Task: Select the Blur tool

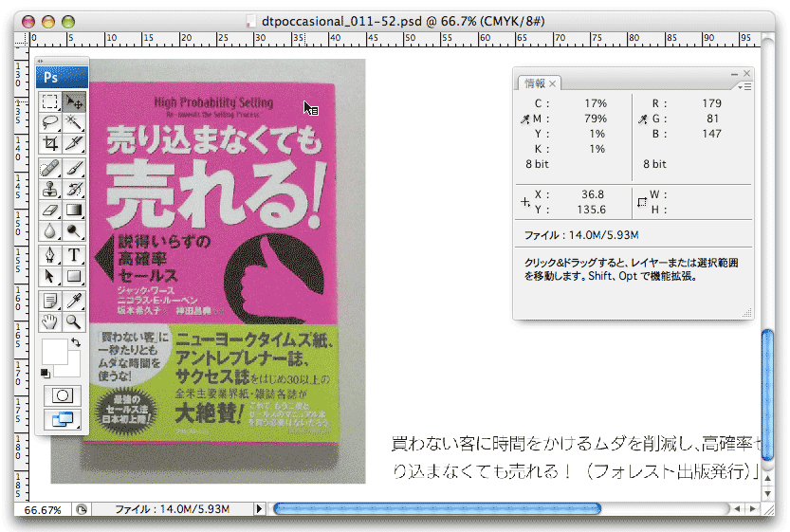Action: click(x=50, y=230)
